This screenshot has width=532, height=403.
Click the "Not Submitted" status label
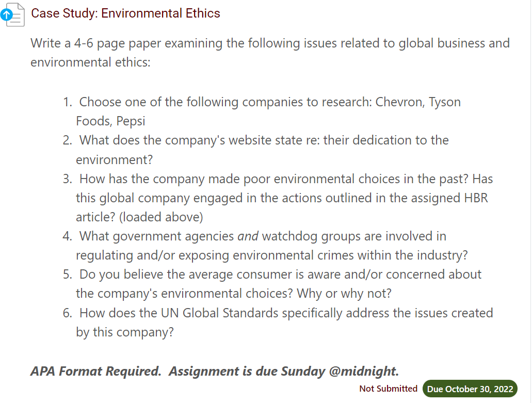pyautogui.click(x=388, y=389)
